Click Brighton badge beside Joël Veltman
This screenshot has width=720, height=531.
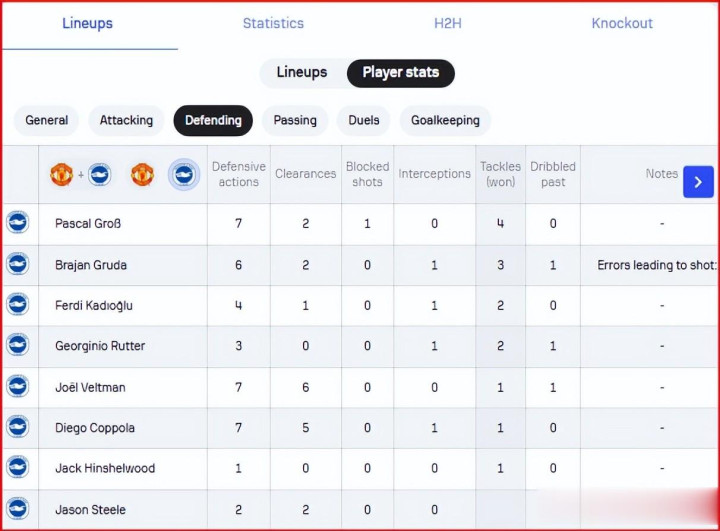18,386
